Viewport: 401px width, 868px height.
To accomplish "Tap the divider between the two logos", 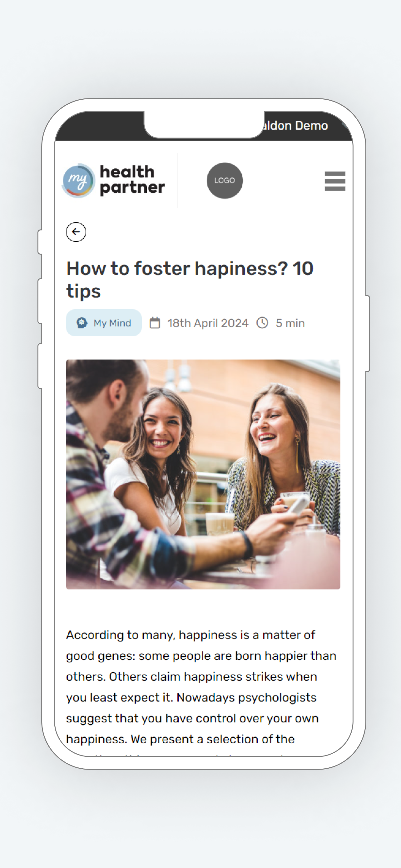I will (177, 181).
